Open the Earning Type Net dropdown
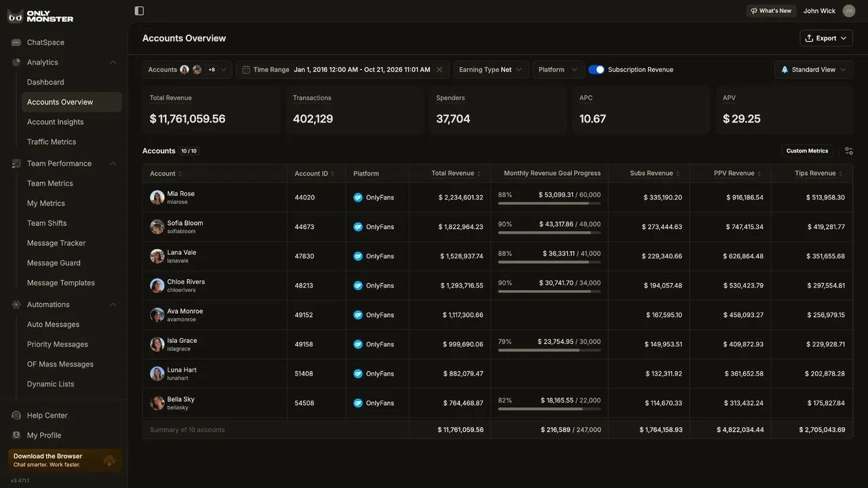868x488 pixels. tap(491, 70)
